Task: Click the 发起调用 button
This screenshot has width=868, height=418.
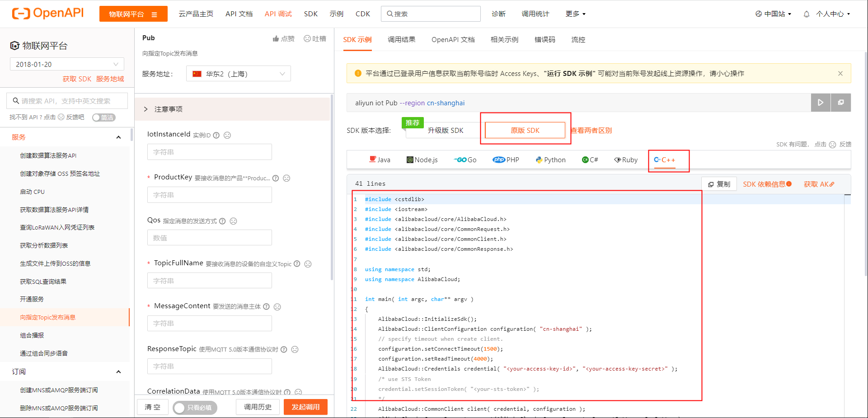Action: 305,407
